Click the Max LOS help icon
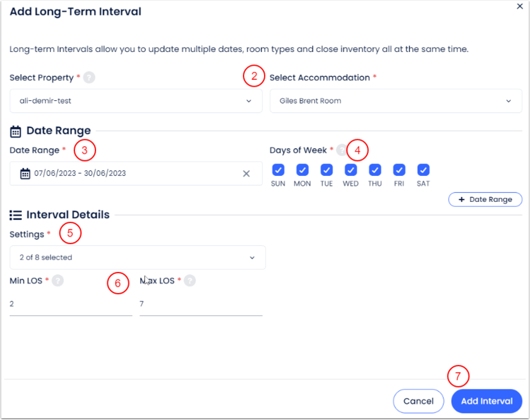This screenshot has width=530, height=420. (190, 281)
